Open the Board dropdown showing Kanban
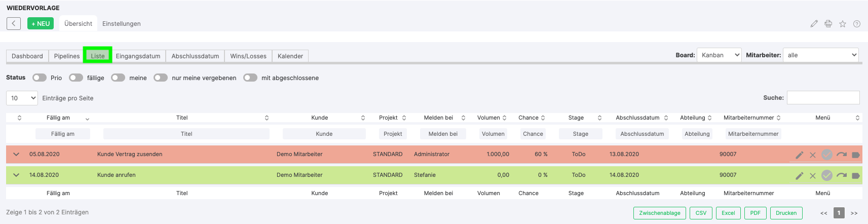Screen dimensions: 868x224 click(x=719, y=55)
